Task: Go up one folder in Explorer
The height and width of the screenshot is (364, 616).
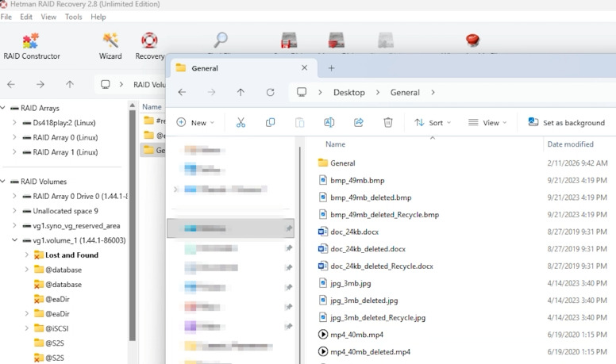Action: tap(241, 92)
